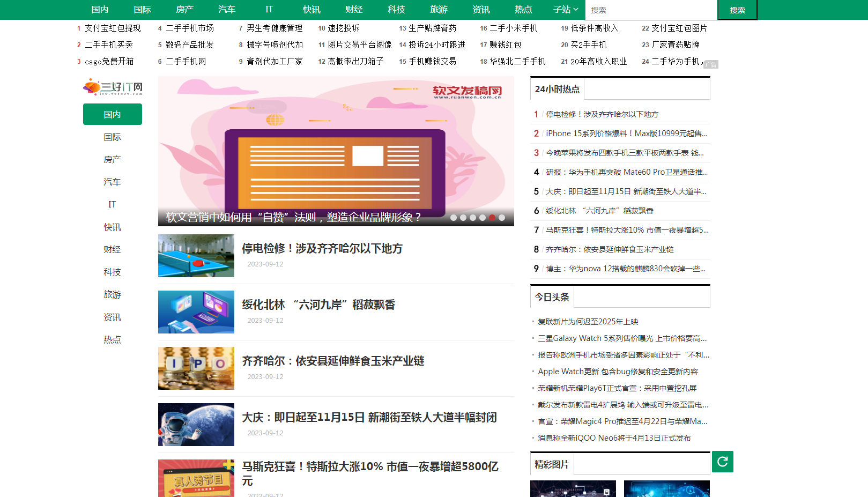
Task: Open the 三好IT网 site logo
Action: (113, 87)
